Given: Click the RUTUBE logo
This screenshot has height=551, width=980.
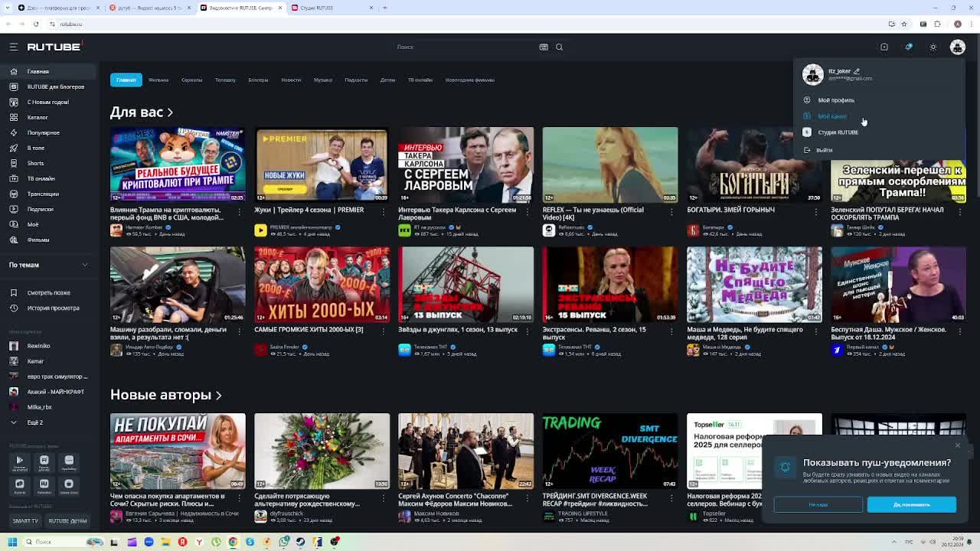Looking at the screenshot, I should (54, 47).
